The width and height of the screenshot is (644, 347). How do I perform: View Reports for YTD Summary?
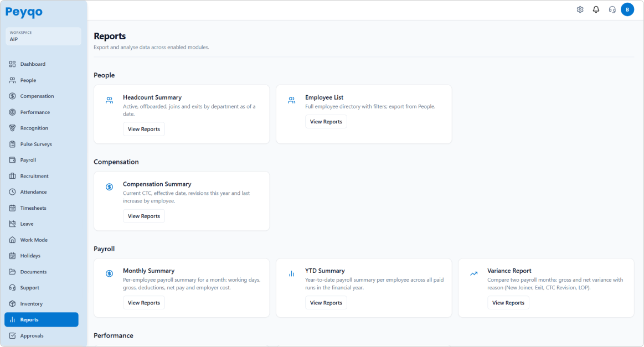(326, 303)
